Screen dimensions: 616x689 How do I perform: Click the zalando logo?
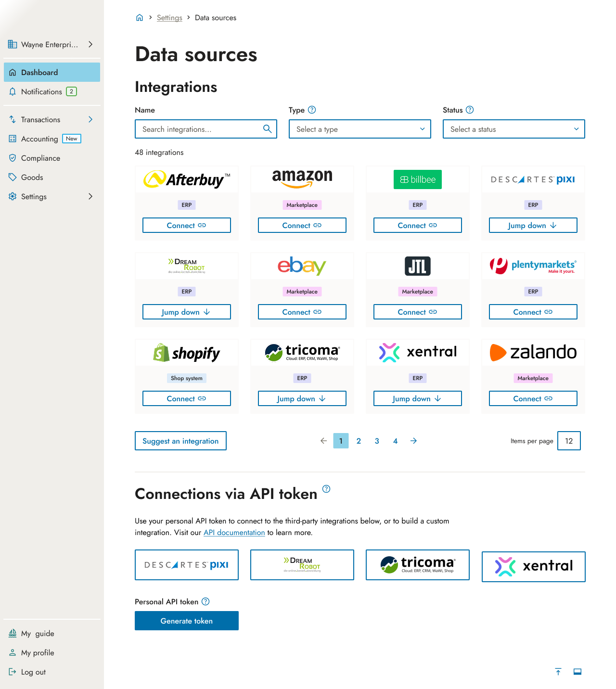[533, 352]
